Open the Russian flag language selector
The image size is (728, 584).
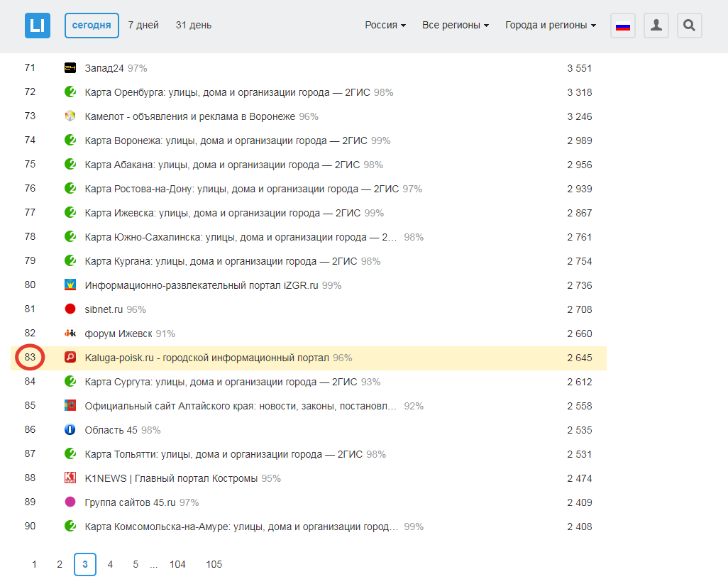point(622,26)
